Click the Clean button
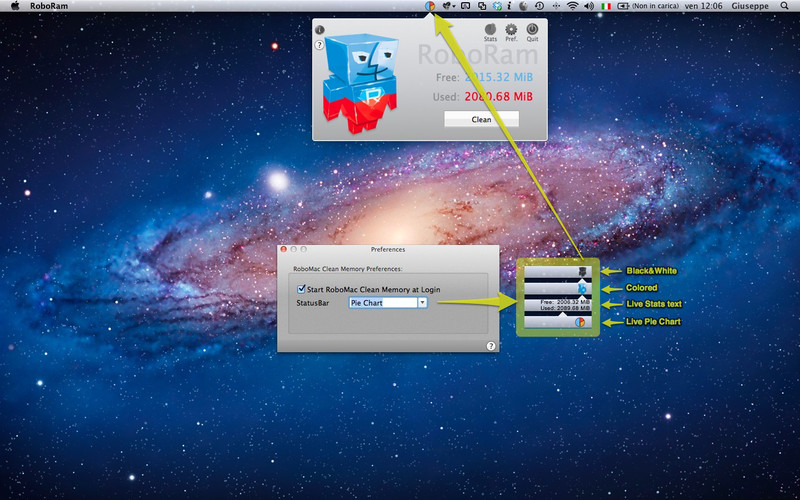This screenshot has width=800, height=500. [481, 119]
